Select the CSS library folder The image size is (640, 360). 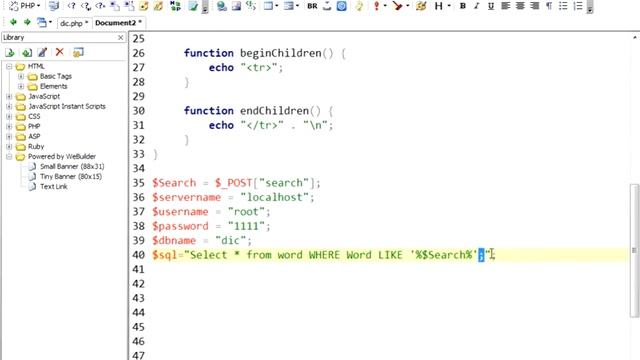34,116
